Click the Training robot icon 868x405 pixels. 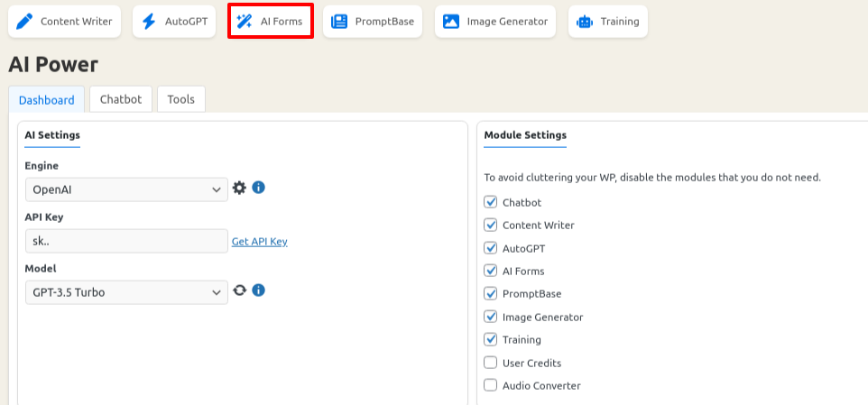click(x=585, y=22)
